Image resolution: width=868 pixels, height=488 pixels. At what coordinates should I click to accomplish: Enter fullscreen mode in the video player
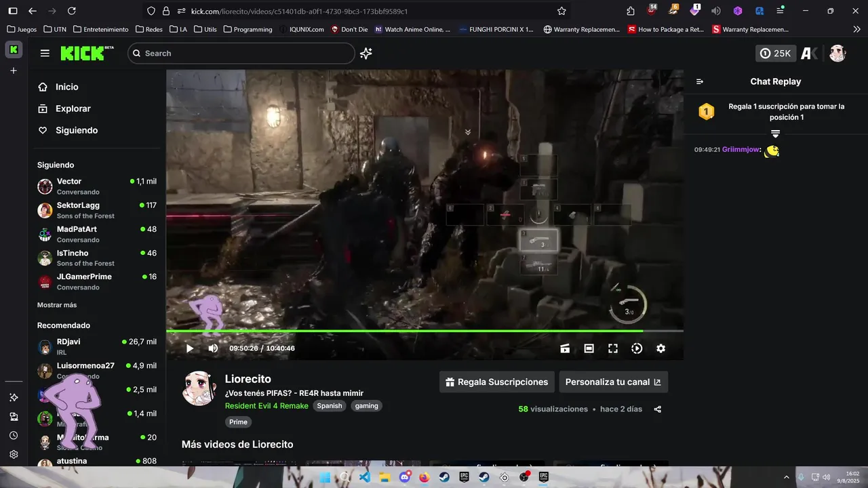(613, 348)
